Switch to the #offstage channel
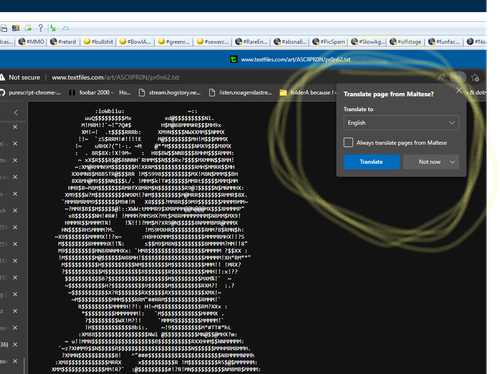This screenshot has height=374, width=500. 405,42
